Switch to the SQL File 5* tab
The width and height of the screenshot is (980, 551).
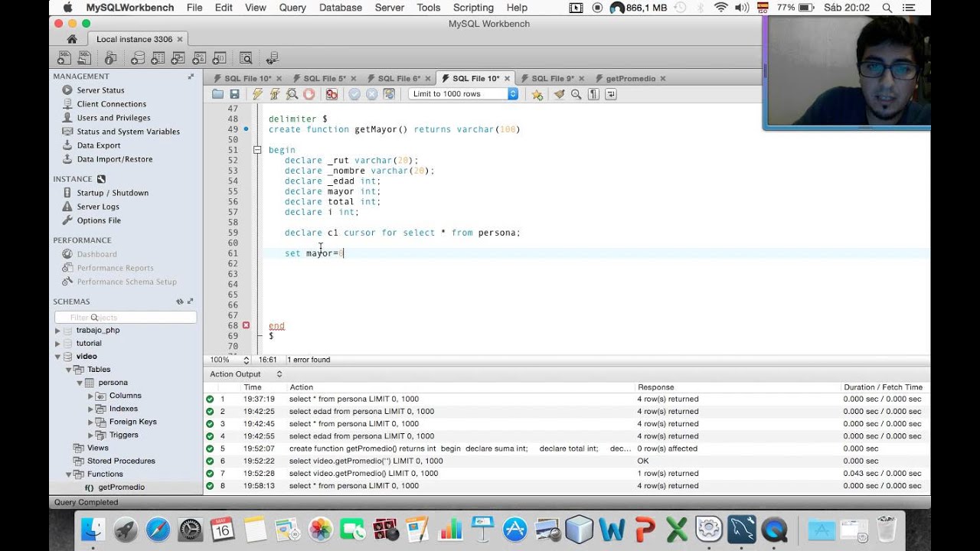[x=325, y=78]
